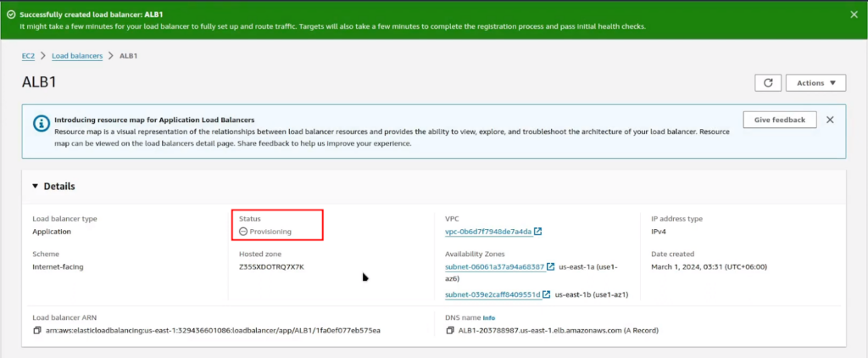
Task: Click the ALB1 page heading
Action: pos(39,82)
